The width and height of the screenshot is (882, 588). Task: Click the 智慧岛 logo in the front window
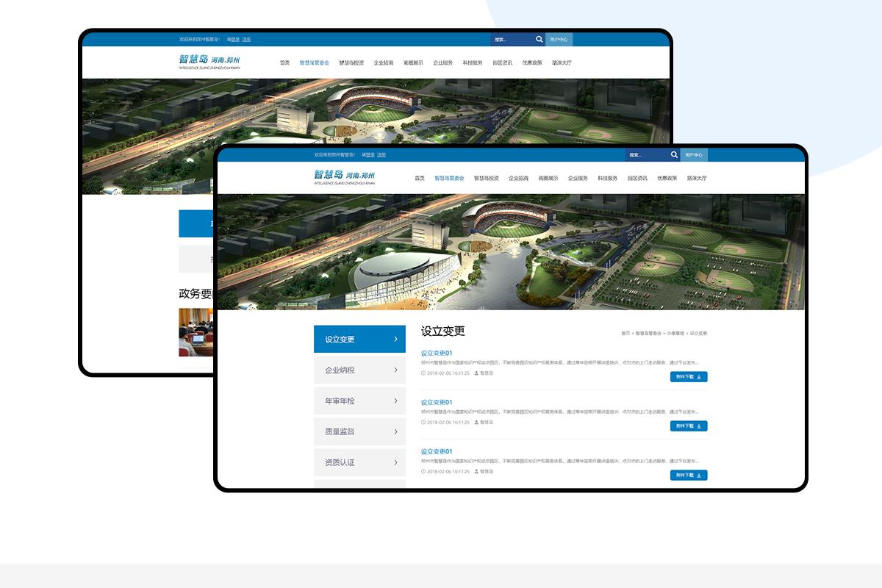click(345, 177)
